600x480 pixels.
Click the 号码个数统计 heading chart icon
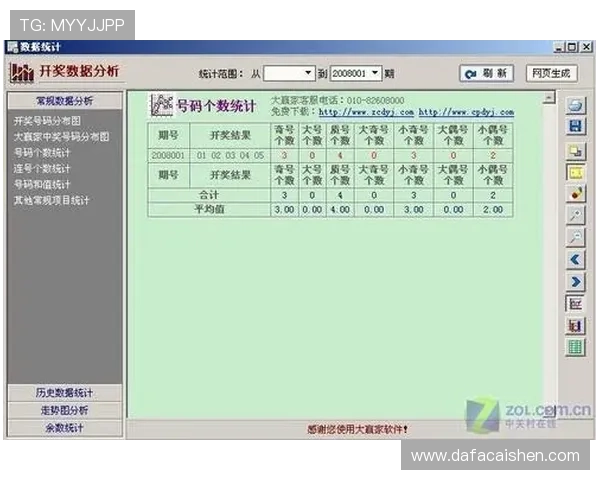click(161, 104)
